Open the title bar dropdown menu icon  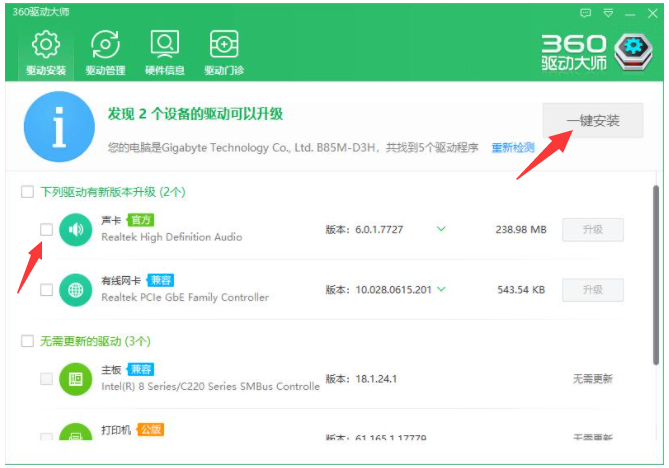click(x=608, y=13)
